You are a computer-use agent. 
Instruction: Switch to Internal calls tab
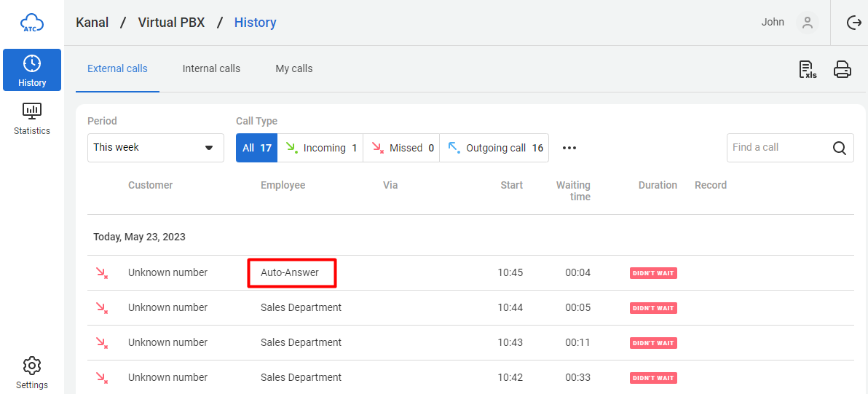(x=211, y=68)
